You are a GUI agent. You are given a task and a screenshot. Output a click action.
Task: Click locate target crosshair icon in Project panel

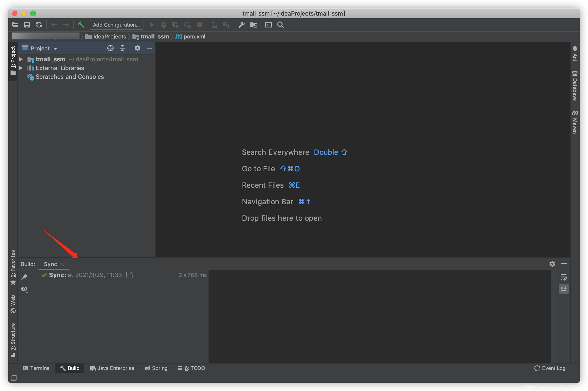(110, 48)
